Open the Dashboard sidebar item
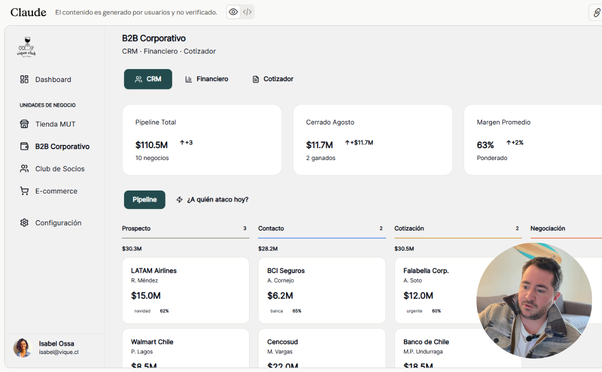The image size is (602, 372). pyautogui.click(x=45, y=79)
